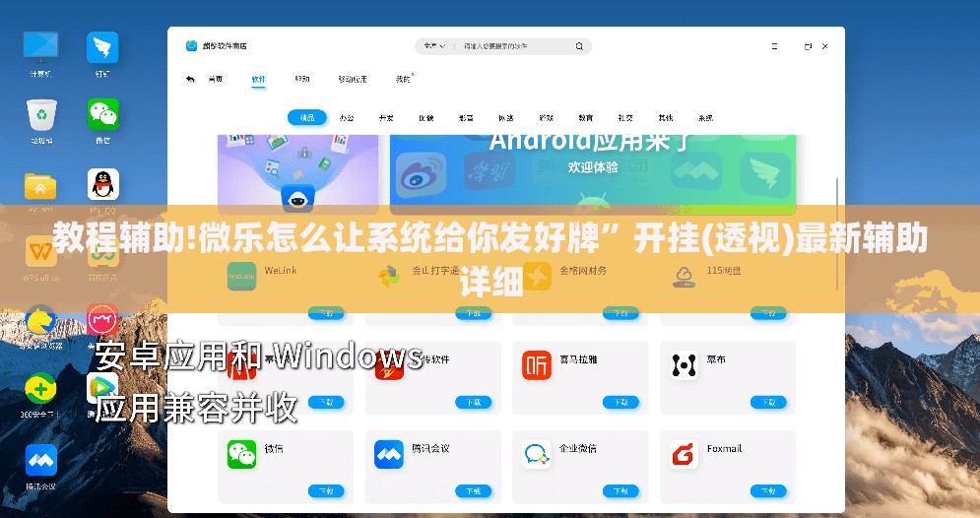Switch to 我的 tab

tap(403, 80)
